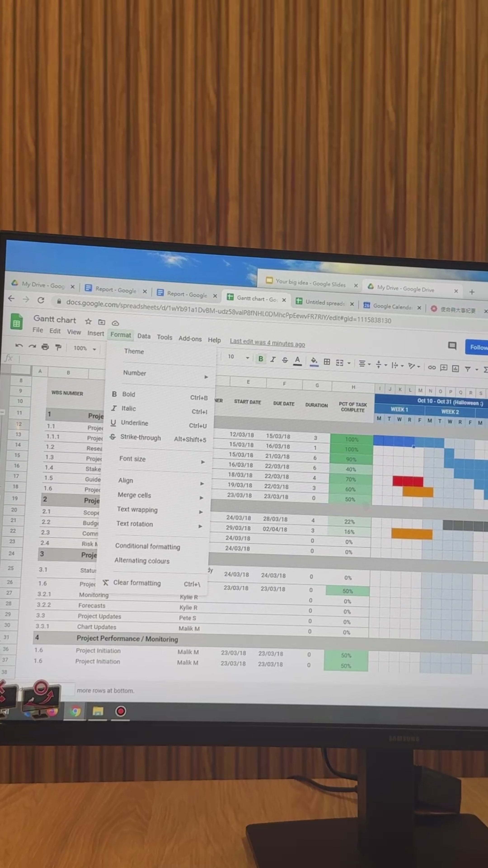488x868 pixels.
Task: Open the borders grid tool
Action: 327,362
